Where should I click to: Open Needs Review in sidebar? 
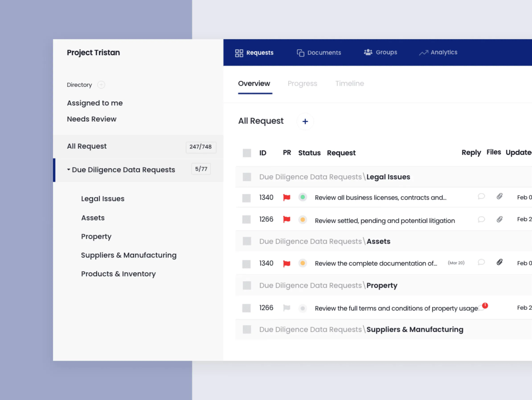click(92, 119)
